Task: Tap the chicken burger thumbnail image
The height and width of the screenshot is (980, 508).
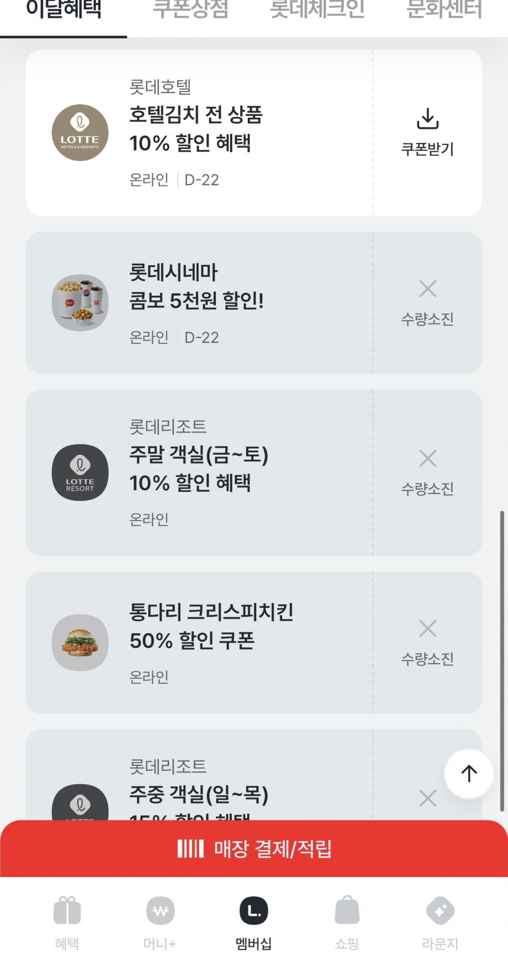Action: click(x=80, y=642)
